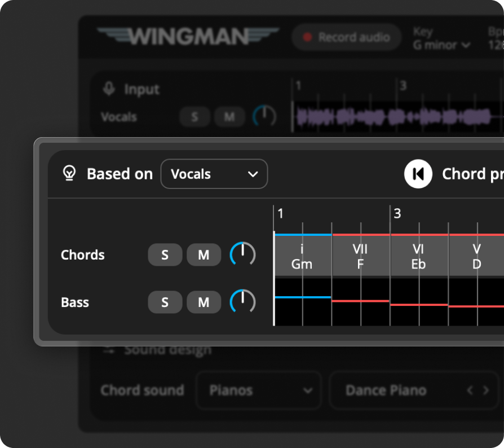Click the skip-to-start playback icon
The width and height of the screenshot is (504, 448).
coord(418,174)
